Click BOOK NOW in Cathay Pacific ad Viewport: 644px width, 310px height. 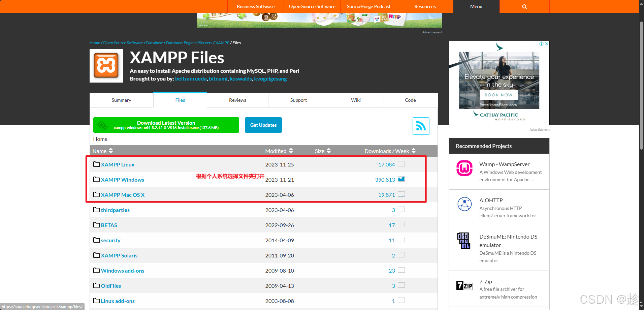tap(499, 95)
